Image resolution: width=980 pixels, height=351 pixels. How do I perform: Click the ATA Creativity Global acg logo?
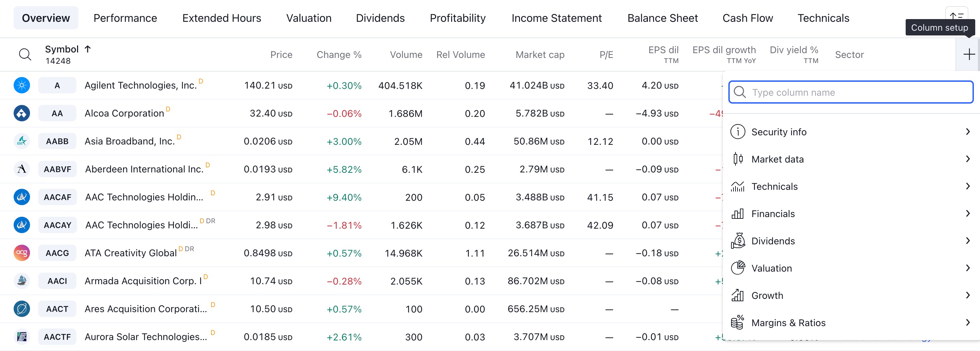[22, 253]
